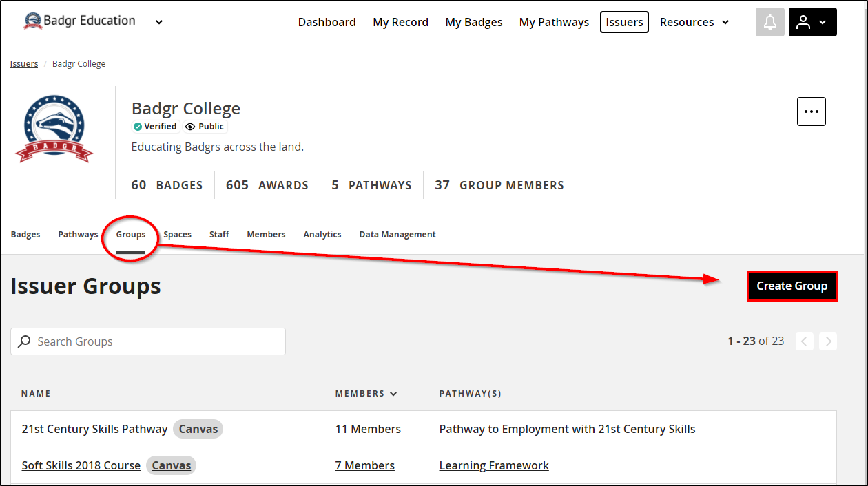
Task: Click the NAME column header
Action: tap(36, 394)
